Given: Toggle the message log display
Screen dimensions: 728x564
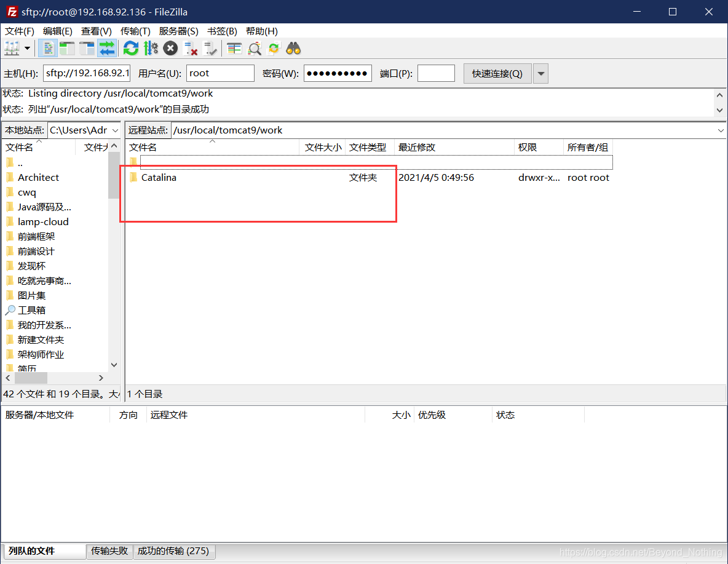Looking at the screenshot, I should (48, 49).
